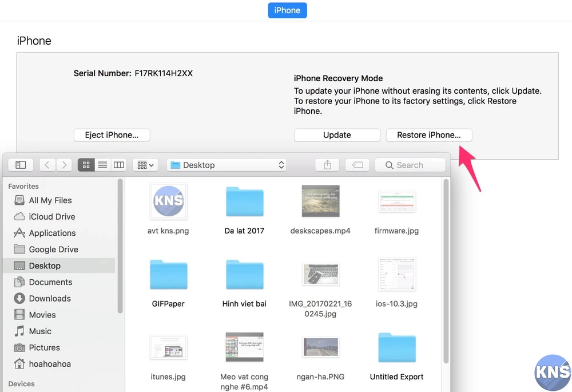The height and width of the screenshot is (392, 572).
Task: Select the iPhone tab at top
Action: (287, 10)
